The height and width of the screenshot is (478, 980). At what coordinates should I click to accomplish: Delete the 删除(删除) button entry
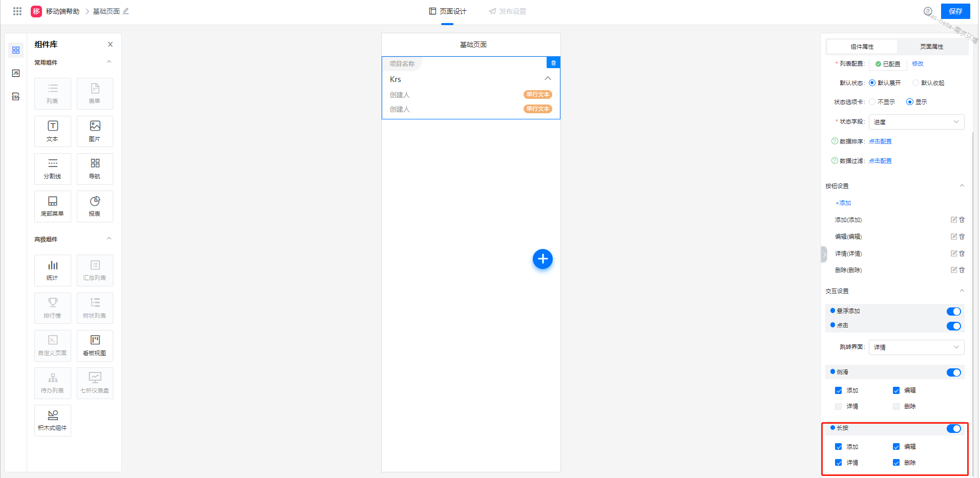tap(962, 270)
